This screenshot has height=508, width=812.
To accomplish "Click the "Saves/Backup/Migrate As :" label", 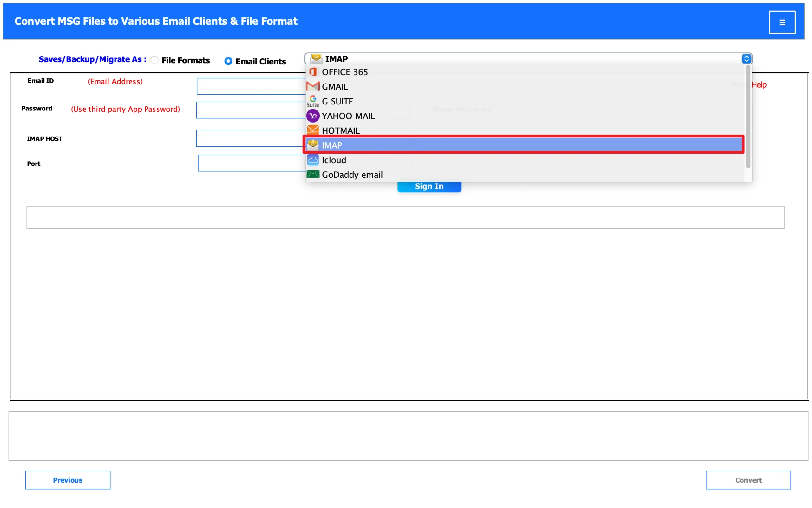I will click(92, 59).
